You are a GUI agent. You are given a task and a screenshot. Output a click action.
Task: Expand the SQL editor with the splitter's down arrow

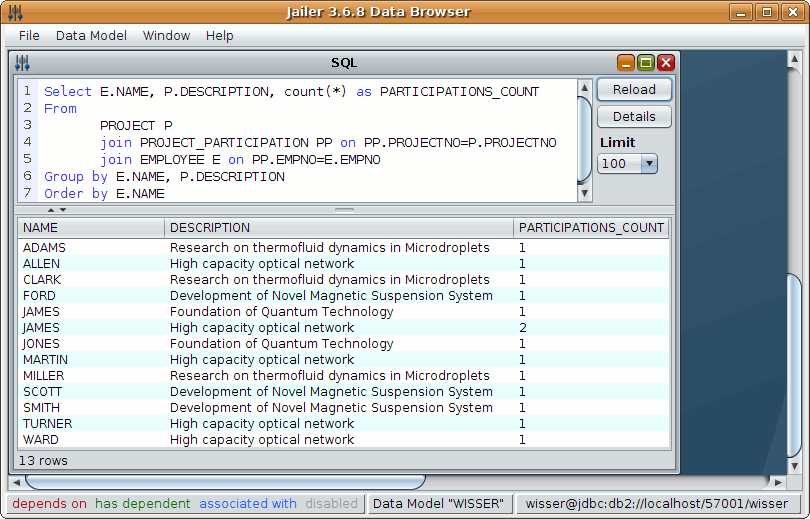click(63, 210)
